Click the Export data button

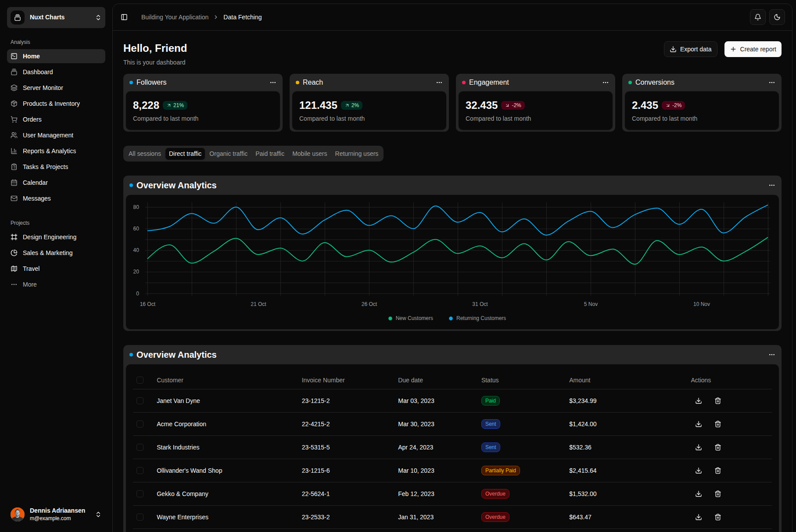pos(690,49)
